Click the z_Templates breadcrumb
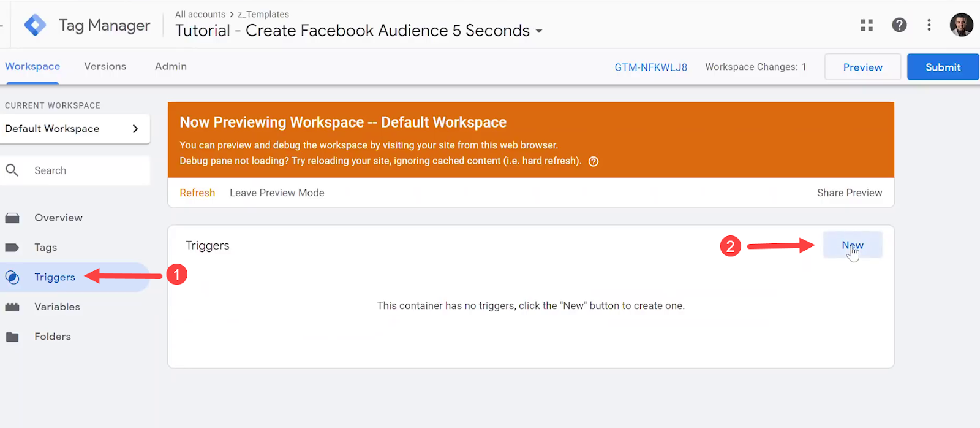980x428 pixels. (263, 14)
